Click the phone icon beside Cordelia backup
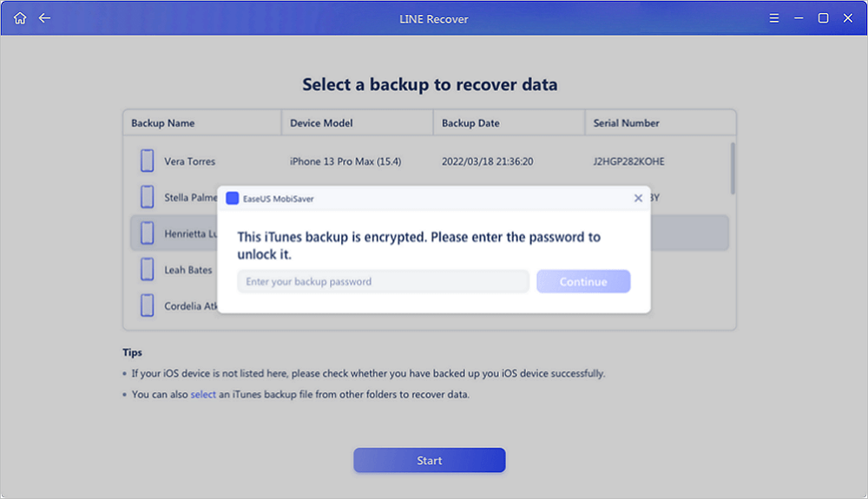 pos(148,305)
